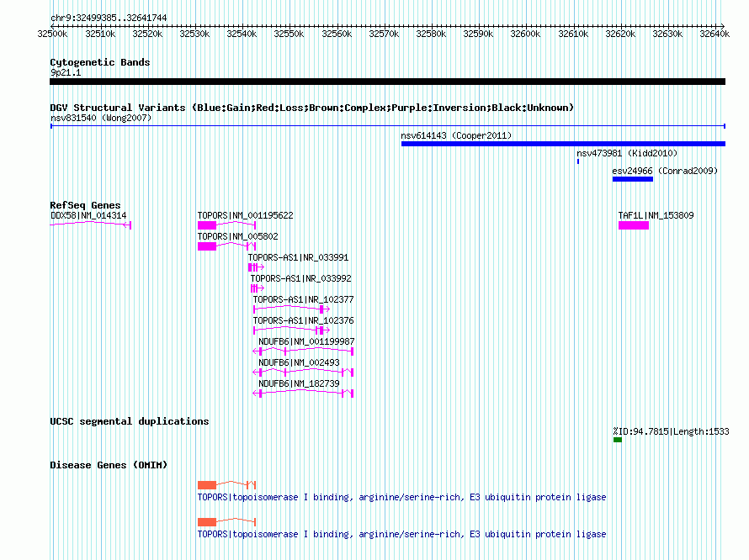749x560 pixels.
Task: Select the TOPORS-AS1|NR_102376 transcript glyph
Action: [x=291, y=330]
